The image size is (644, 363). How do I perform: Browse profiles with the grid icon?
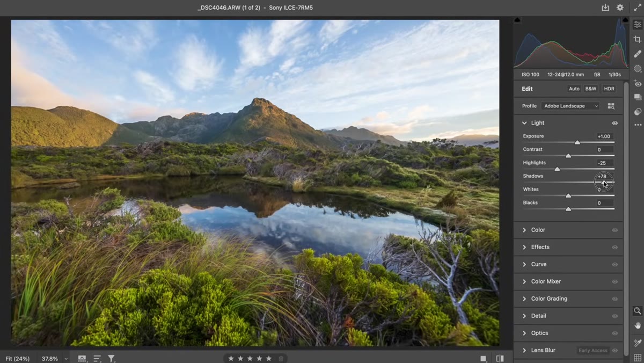[611, 106]
